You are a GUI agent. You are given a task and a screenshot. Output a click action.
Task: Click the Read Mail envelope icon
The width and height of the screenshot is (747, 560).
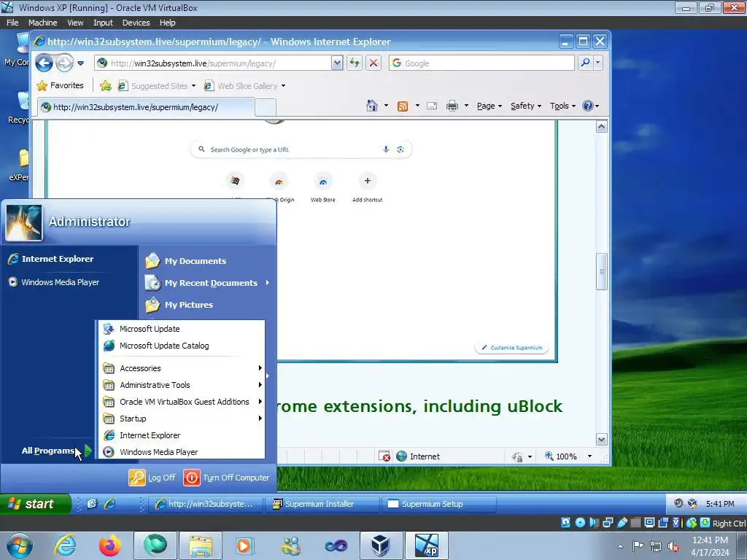click(x=432, y=106)
